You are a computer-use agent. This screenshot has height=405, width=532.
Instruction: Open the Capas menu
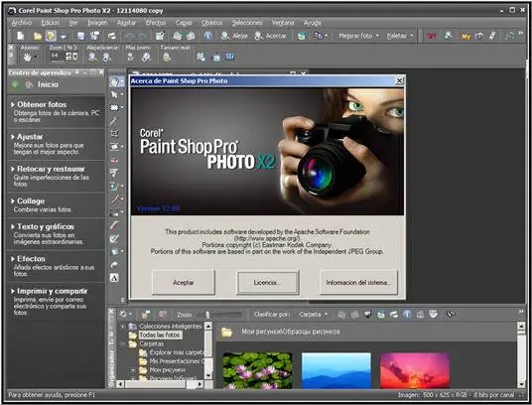[184, 23]
